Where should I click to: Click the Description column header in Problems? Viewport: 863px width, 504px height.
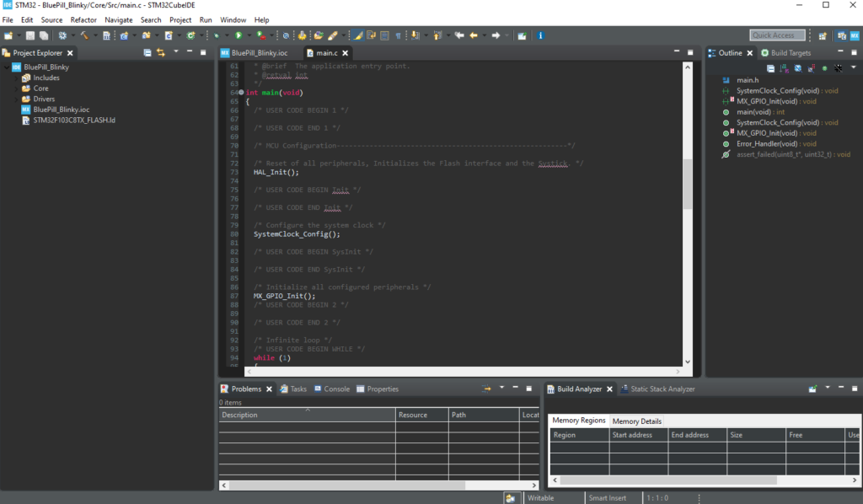coord(307,415)
